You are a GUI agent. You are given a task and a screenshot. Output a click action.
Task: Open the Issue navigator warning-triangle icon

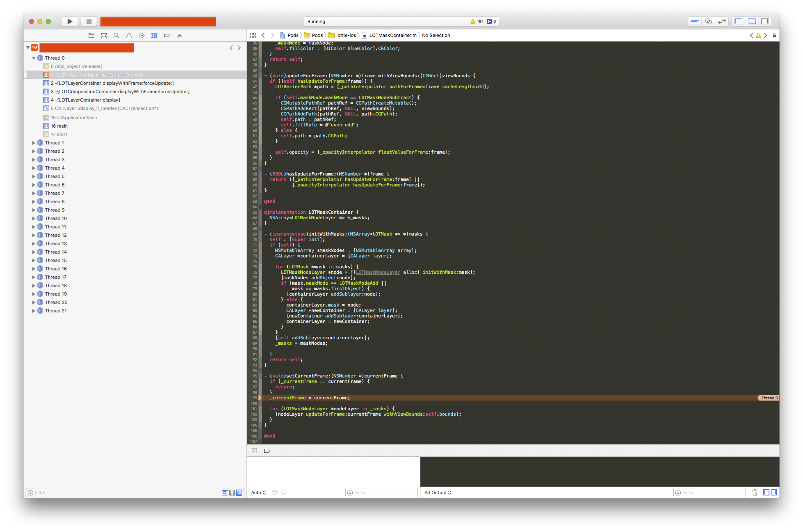point(129,36)
